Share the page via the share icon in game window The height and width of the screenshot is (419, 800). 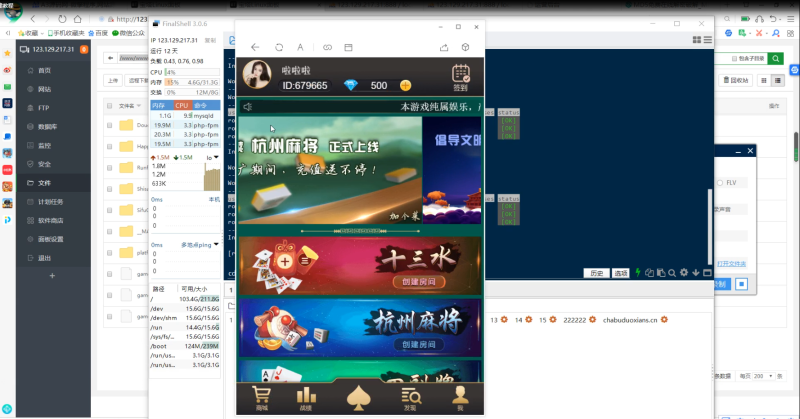coord(444,47)
